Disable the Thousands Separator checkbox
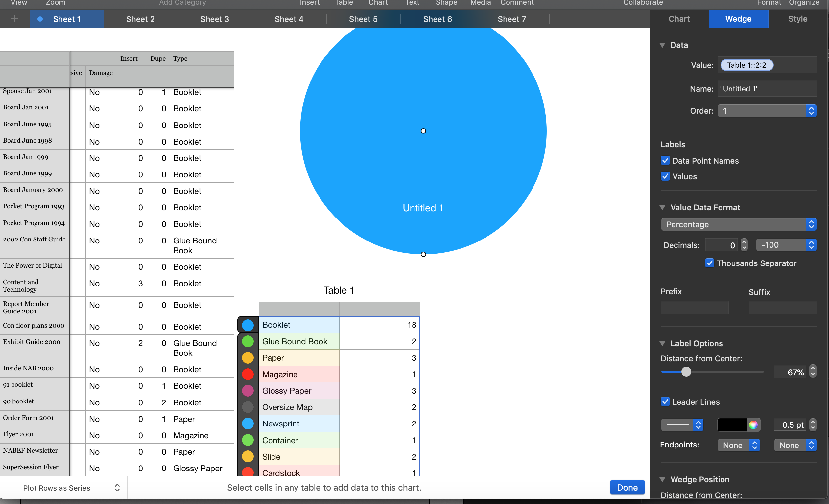This screenshot has width=829, height=504. 709,263
